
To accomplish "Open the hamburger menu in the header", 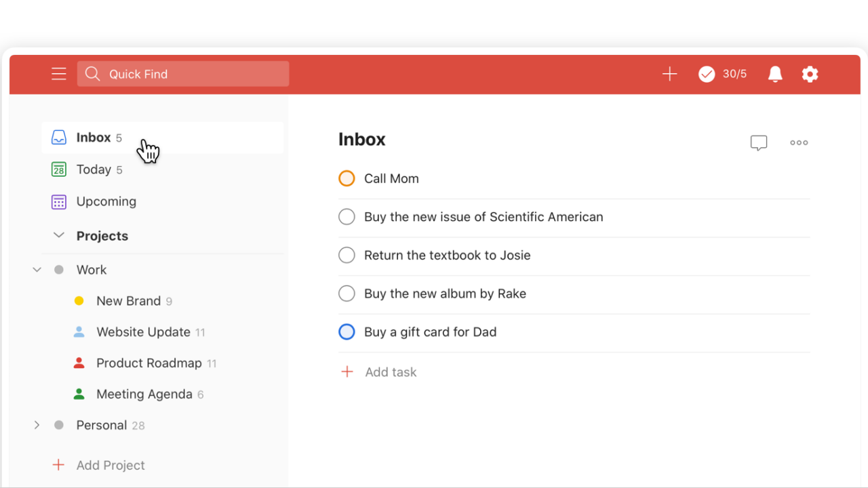I will 59,74.
